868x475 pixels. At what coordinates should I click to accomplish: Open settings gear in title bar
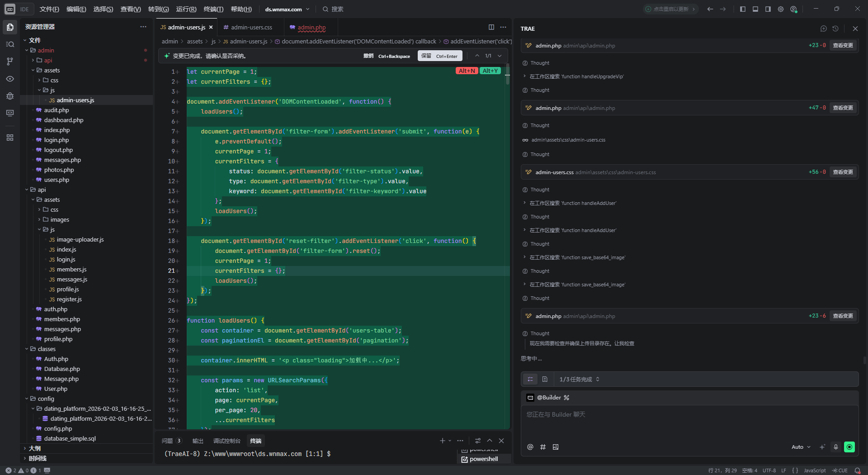781,9
